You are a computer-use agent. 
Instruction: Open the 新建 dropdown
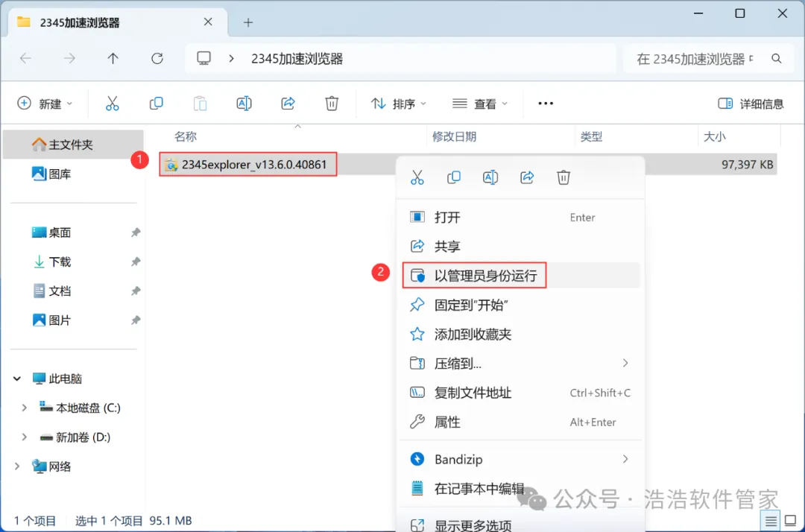coord(45,104)
